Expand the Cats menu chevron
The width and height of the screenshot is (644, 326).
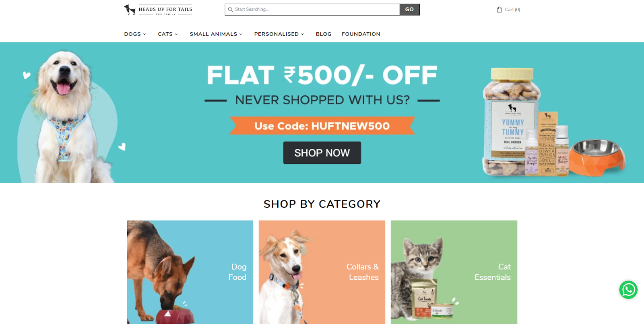click(x=176, y=34)
